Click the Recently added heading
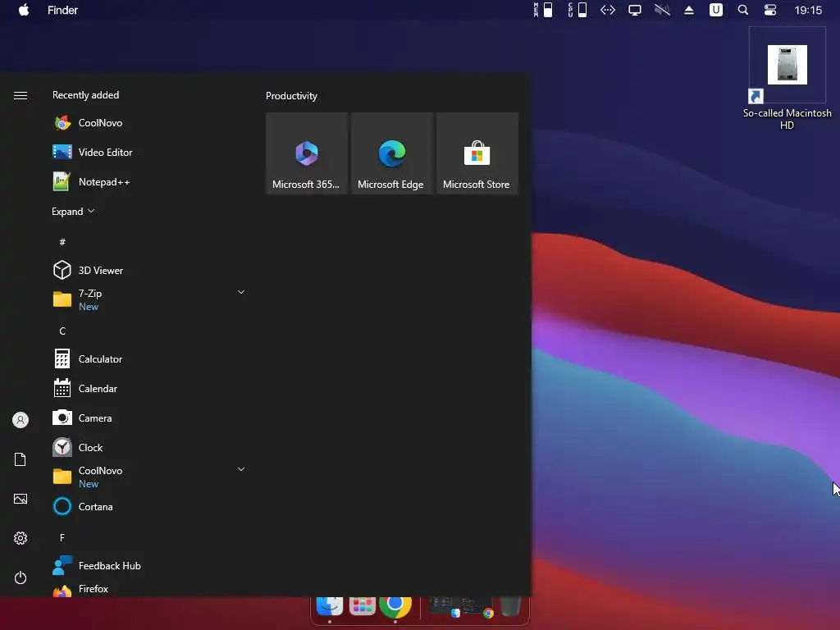The height and width of the screenshot is (630, 840). (x=85, y=95)
